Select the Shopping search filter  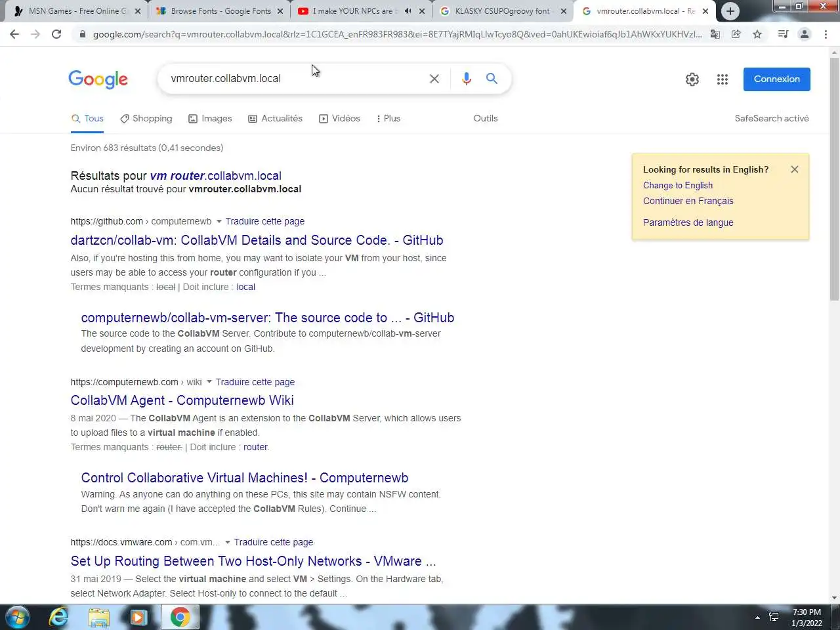[x=146, y=119]
